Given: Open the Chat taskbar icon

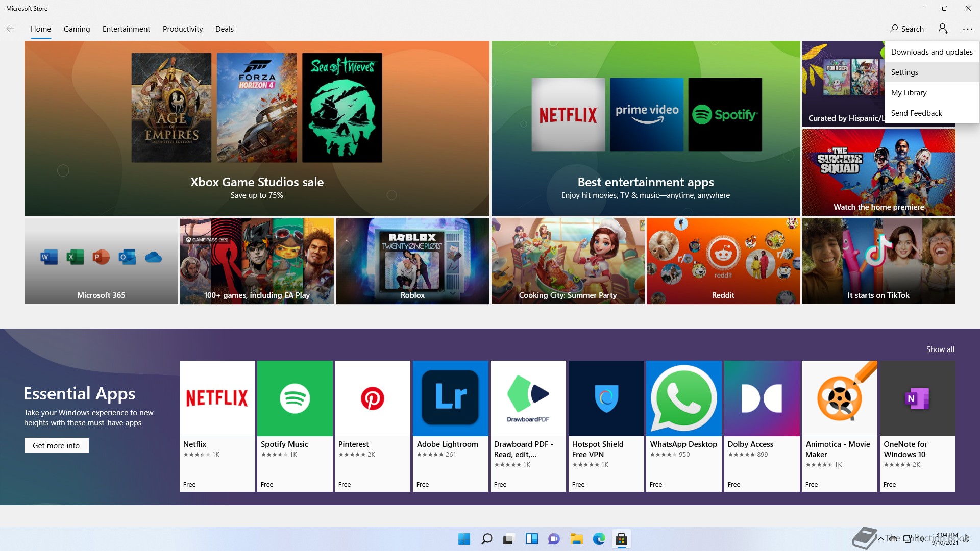Looking at the screenshot, I should [554, 539].
